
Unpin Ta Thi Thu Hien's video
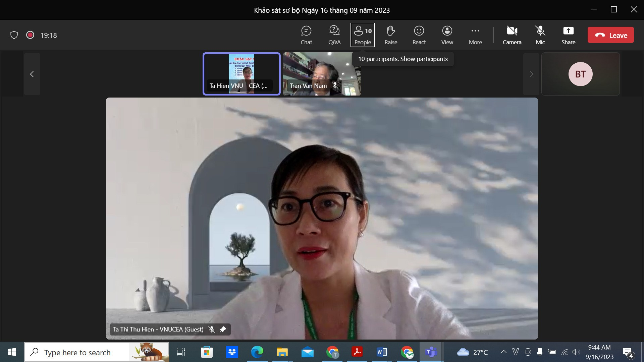pyautogui.click(x=223, y=329)
